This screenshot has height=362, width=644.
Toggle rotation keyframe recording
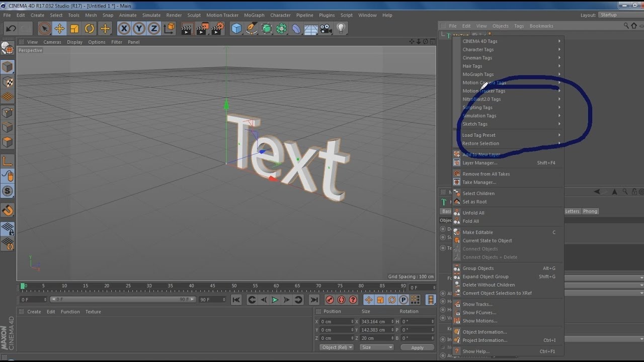pos(391,300)
